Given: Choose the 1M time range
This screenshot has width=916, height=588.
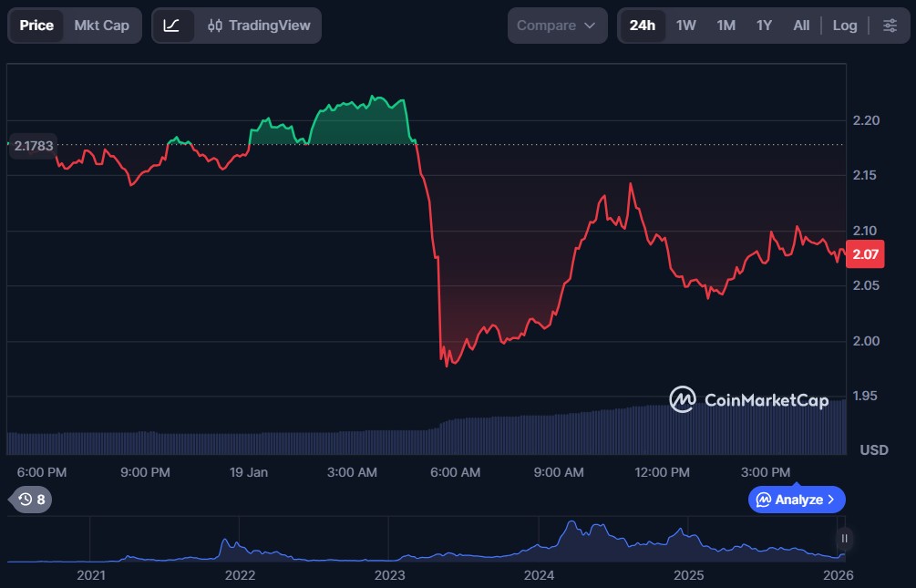Looking at the screenshot, I should coord(726,26).
